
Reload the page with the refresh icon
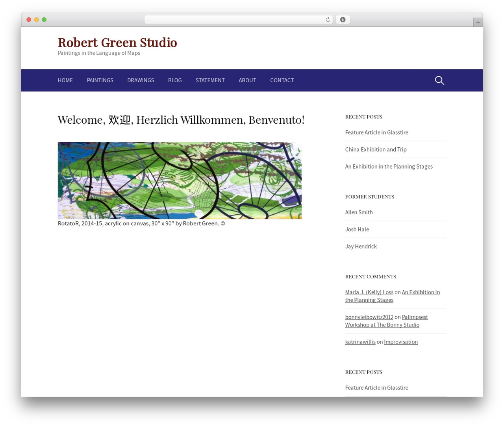(328, 20)
